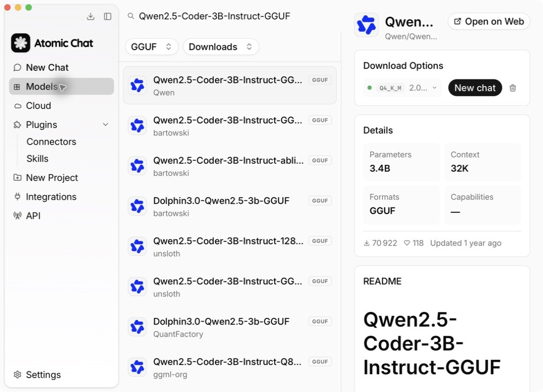
Task: Open the API page
Action: pyautogui.click(x=62, y=216)
